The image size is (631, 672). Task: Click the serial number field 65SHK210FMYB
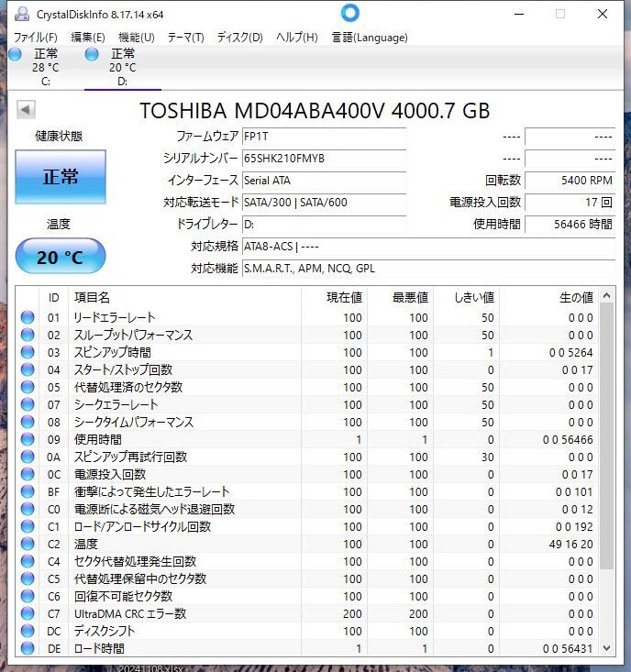[x=324, y=159]
